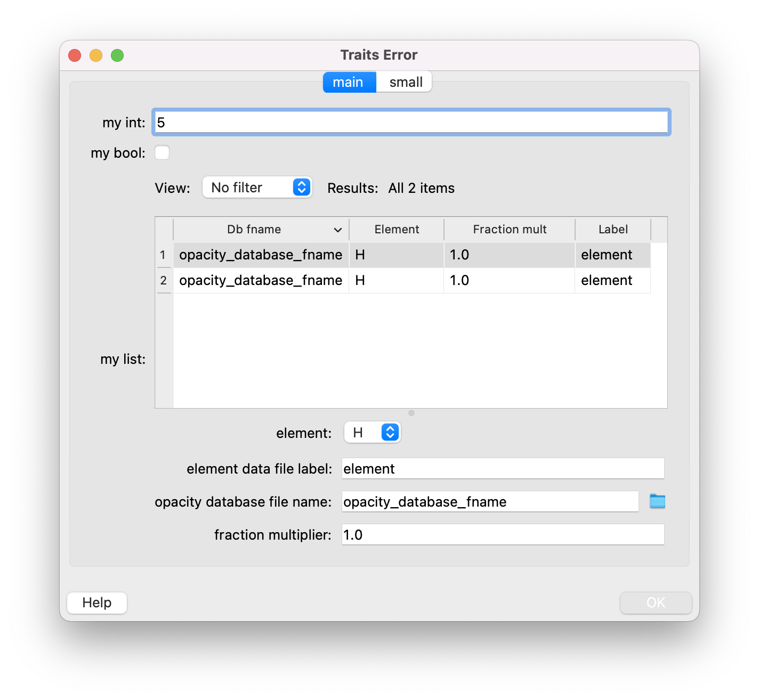This screenshot has height=700, width=759.
Task: Toggle the my bool checkbox
Action: [x=162, y=152]
